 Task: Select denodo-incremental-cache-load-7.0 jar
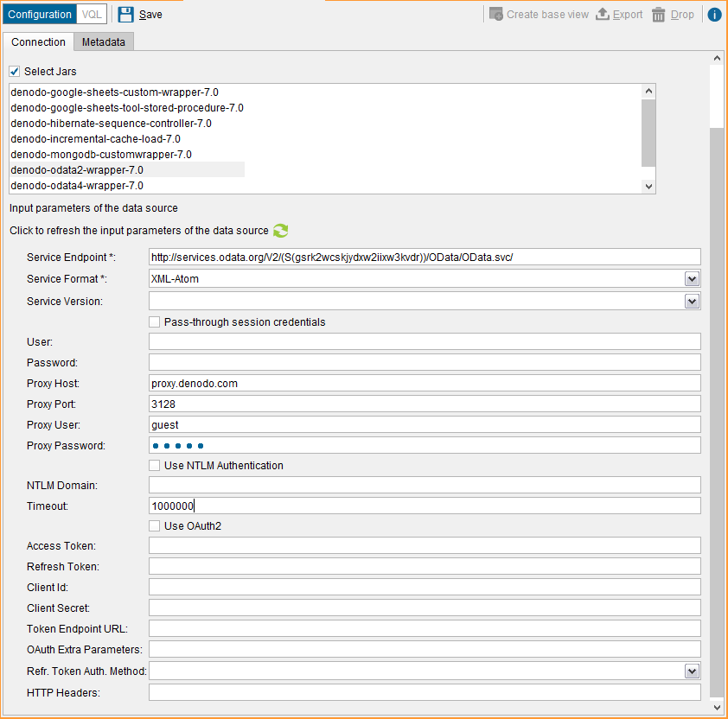click(x=95, y=139)
